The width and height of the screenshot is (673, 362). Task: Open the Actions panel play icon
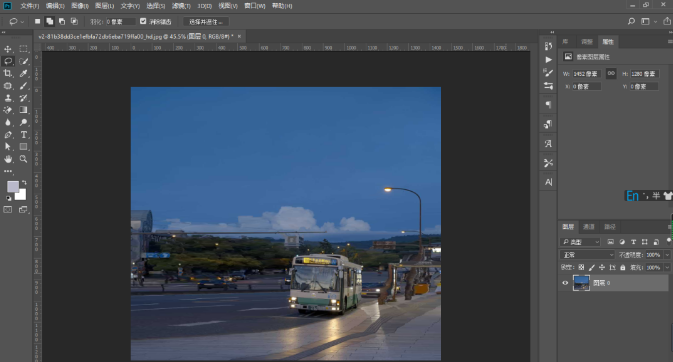(x=548, y=60)
